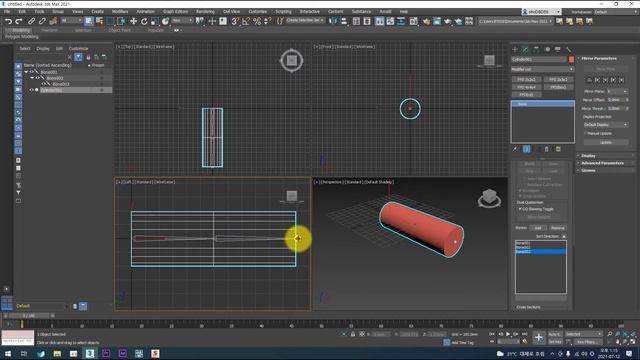Toggle the Percent Snap tool

pyautogui.click(x=257, y=21)
